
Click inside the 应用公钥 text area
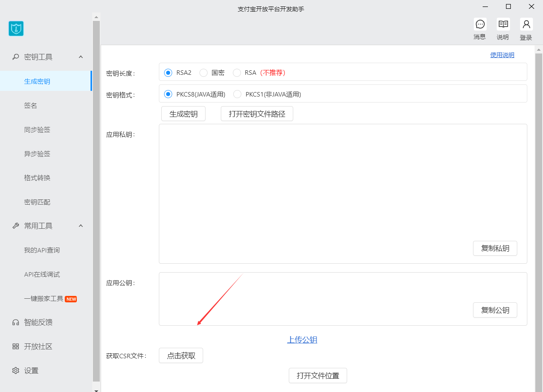pos(343,299)
